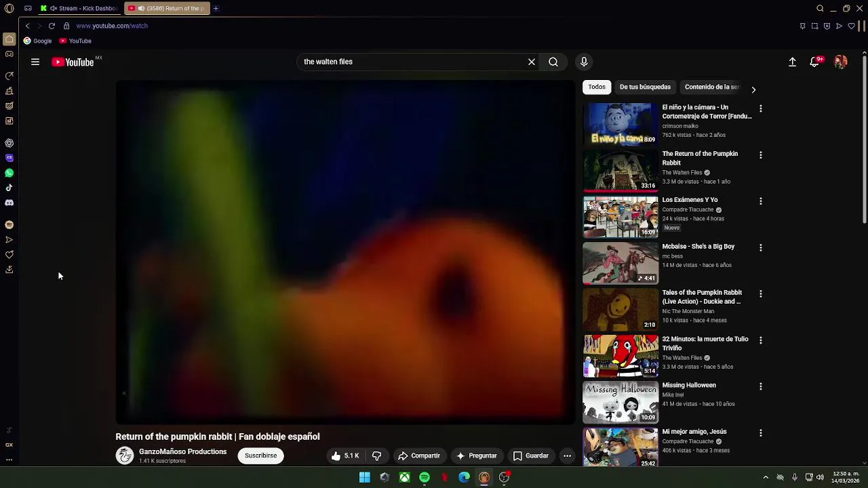
Task: Open the account avatar menu
Action: (x=841, y=62)
